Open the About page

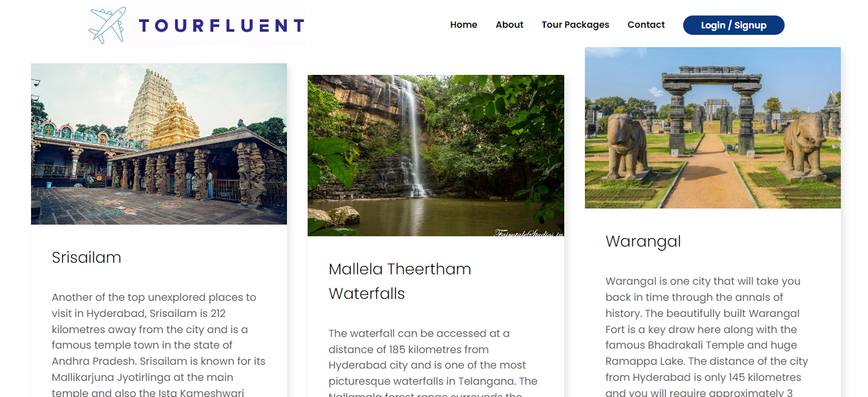tap(509, 25)
